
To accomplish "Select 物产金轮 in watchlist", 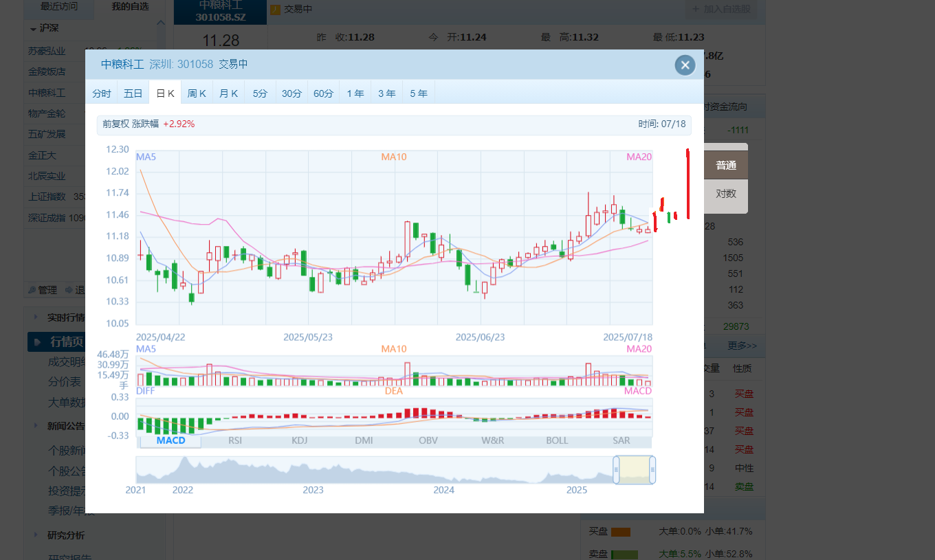I will point(47,113).
